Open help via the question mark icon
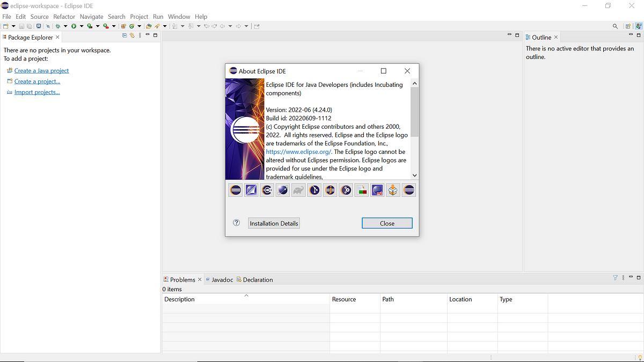Viewport: 644px width, 362px height. [236, 223]
